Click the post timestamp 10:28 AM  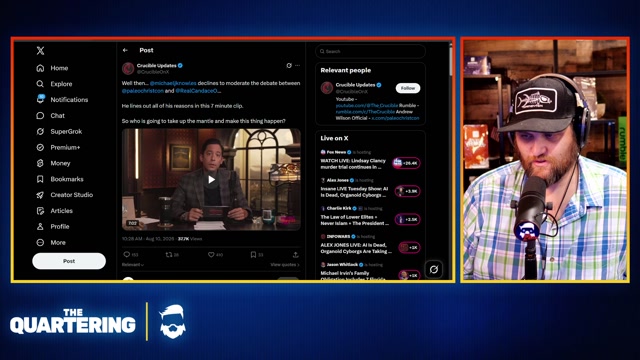point(147,239)
